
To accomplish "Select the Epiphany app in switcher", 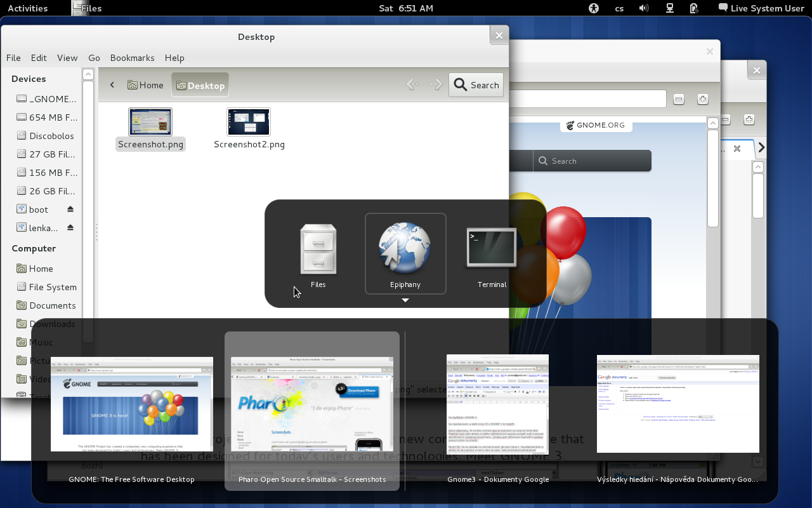I will pos(405,254).
